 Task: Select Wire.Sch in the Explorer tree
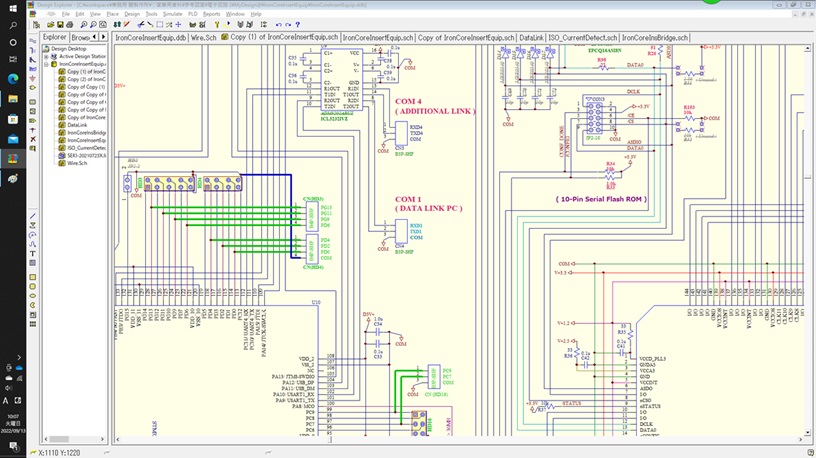coord(77,163)
